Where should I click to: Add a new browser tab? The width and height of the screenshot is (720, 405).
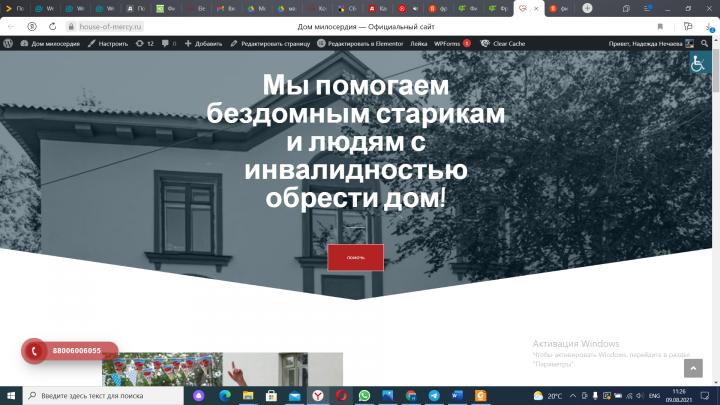pos(587,8)
